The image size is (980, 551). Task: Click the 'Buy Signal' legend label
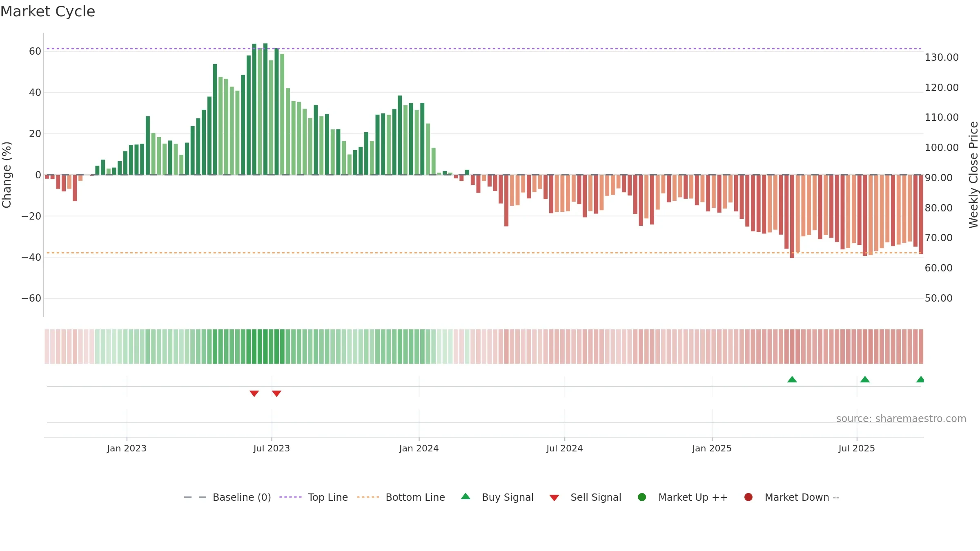508,498
